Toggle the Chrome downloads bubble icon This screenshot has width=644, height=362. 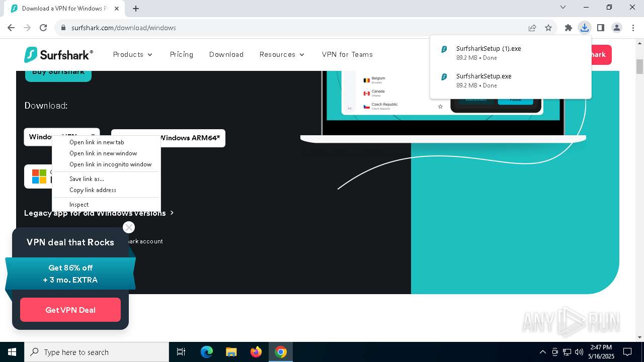(584, 28)
